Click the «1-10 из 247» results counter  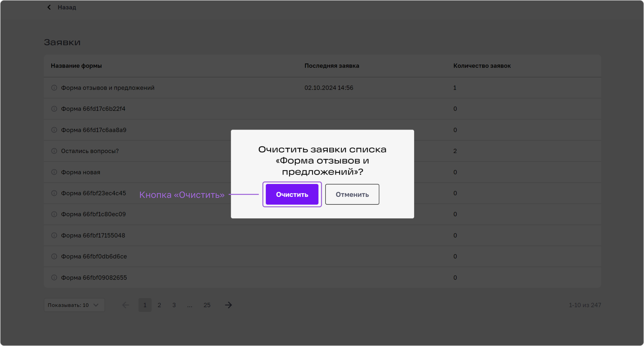tap(585, 305)
